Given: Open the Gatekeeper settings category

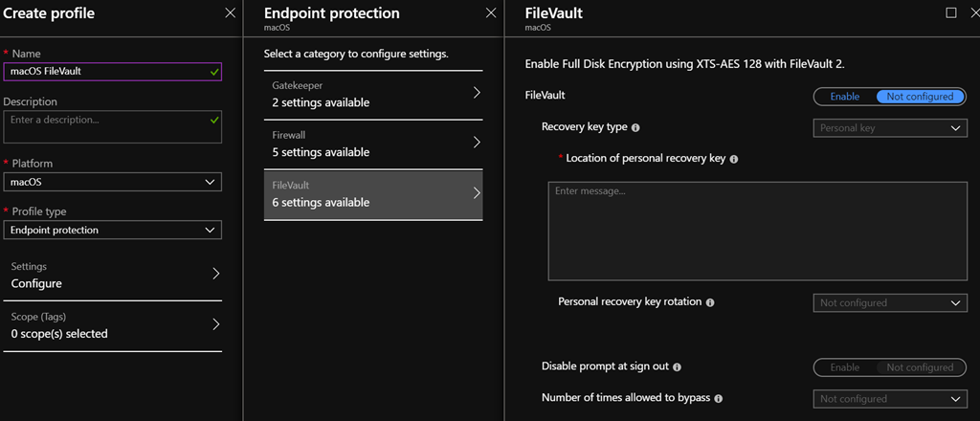Looking at the screenshot, I should point(373,94).
